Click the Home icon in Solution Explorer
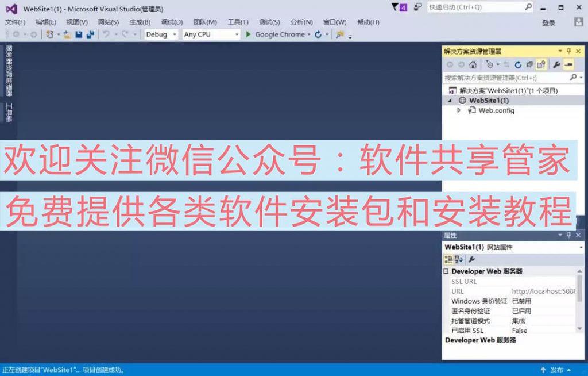The width and height of the screenshot is (588, 376). coord(473,64)
